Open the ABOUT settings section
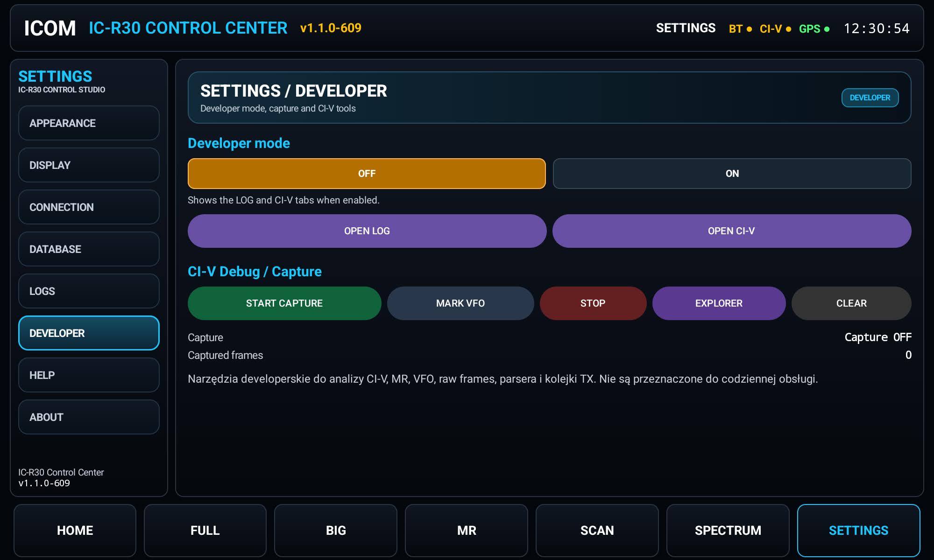934x560 pixels. point(89,417)
